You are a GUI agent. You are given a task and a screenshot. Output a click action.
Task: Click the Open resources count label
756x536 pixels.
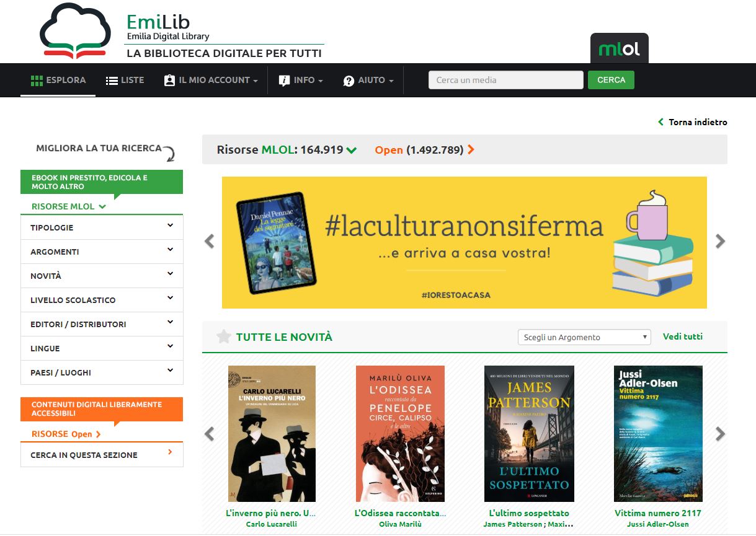click(419, 150)
